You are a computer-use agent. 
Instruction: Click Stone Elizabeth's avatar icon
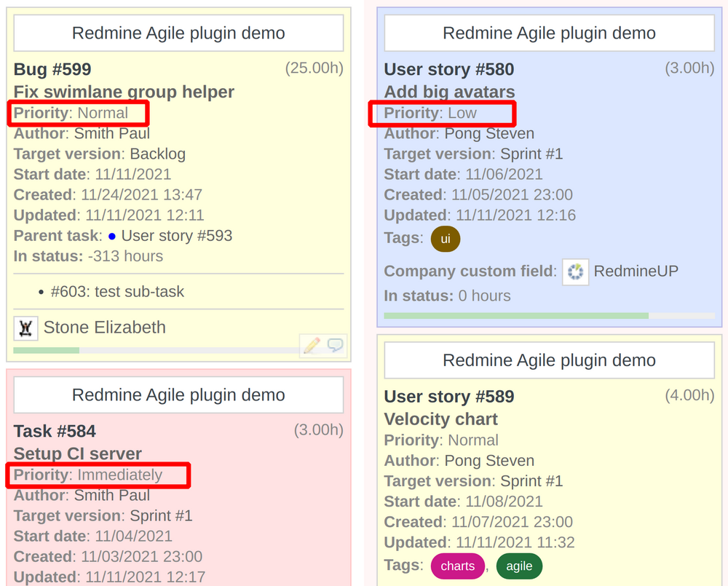[x=25, y=328]
